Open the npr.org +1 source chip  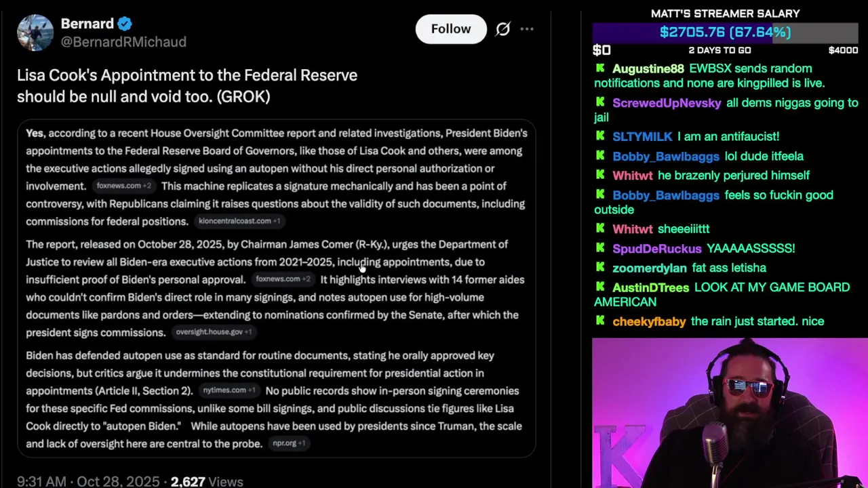[289, 443]
